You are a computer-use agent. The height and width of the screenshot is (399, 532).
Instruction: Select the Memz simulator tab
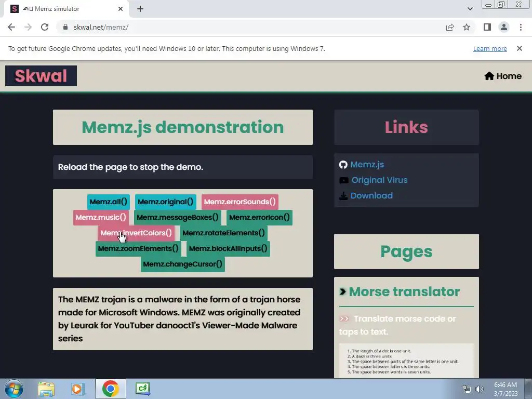click(66, 9)
